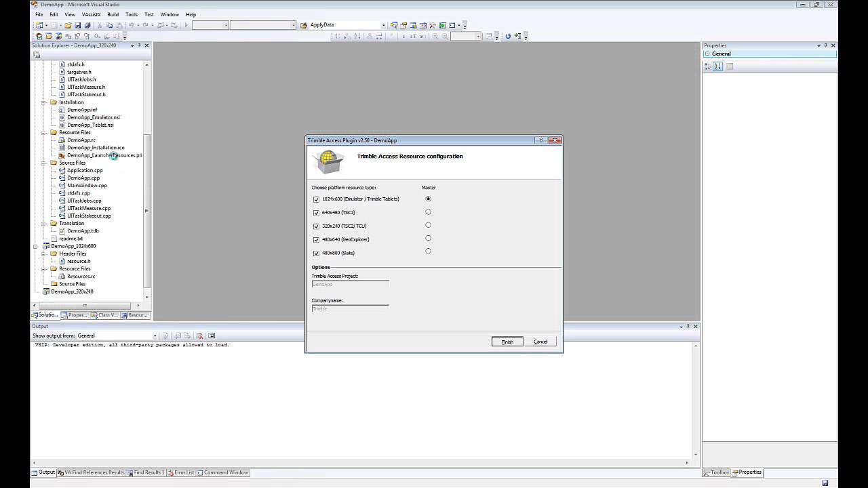Click the Copy toolbar icon
The width and height of the screenshot is (868, 488).
(x=109, y=25)
